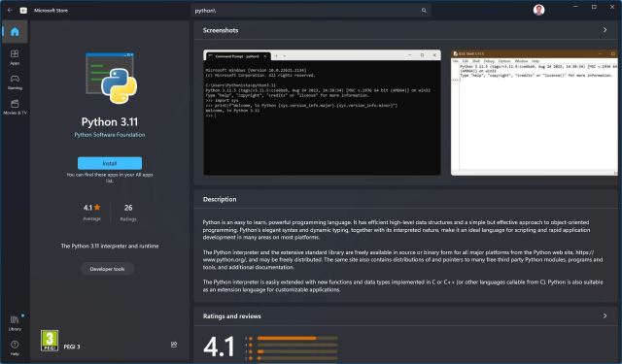Install Python 3.11

coord(110,163)
